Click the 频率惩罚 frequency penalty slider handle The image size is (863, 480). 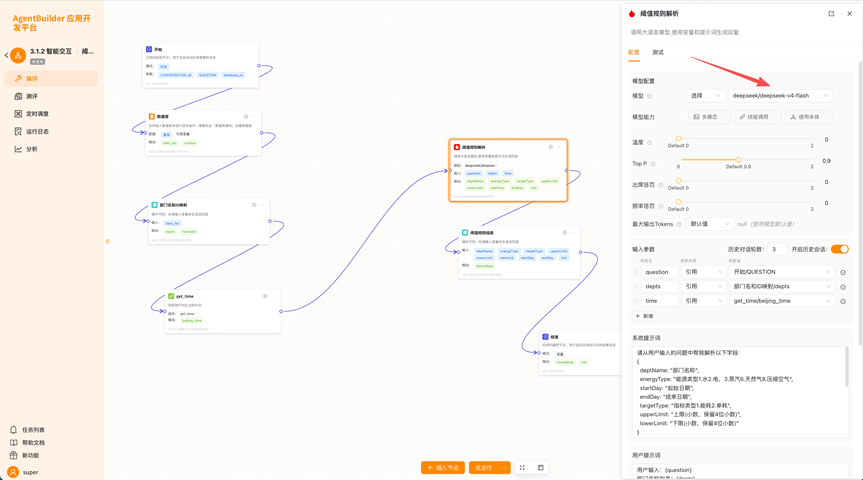pos(678,202)
